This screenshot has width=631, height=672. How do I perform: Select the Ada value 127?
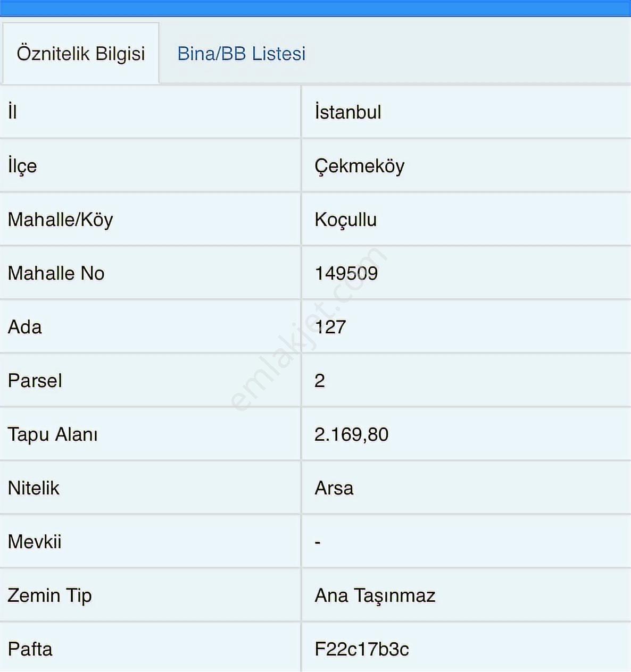tap(330, 327)
